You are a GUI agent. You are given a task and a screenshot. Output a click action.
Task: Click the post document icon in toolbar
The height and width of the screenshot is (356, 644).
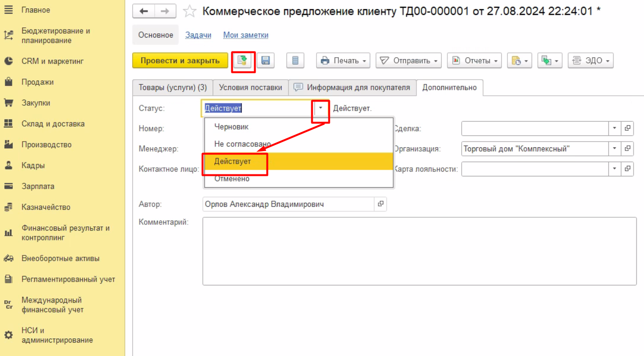tap(243, 61)
